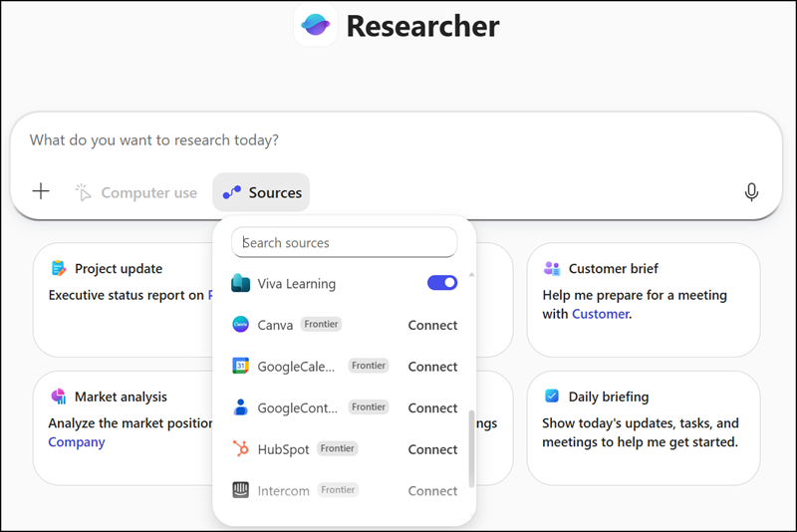Connect the Canva source
Image resolution: width=797 pixels, height=532 pixels.
(432, 325)
